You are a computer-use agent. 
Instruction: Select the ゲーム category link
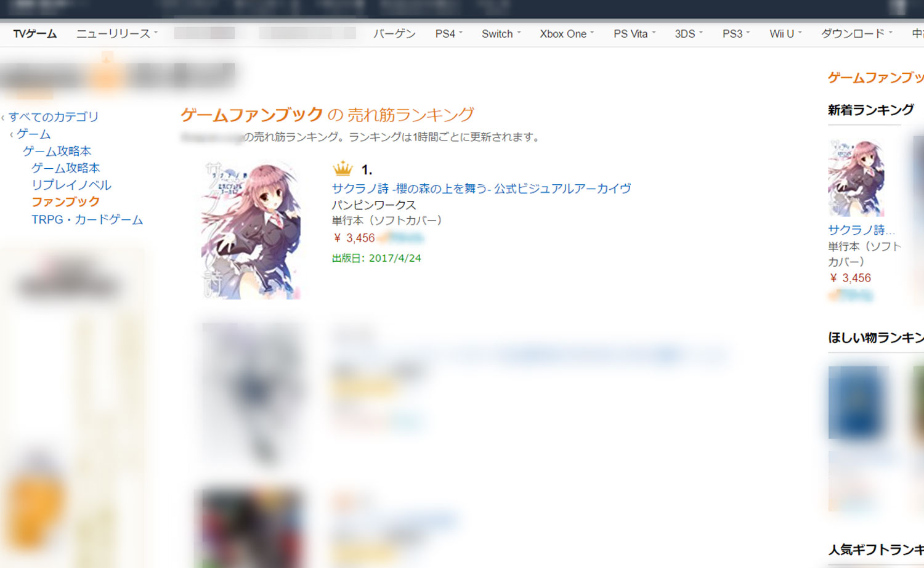point(34,134)
